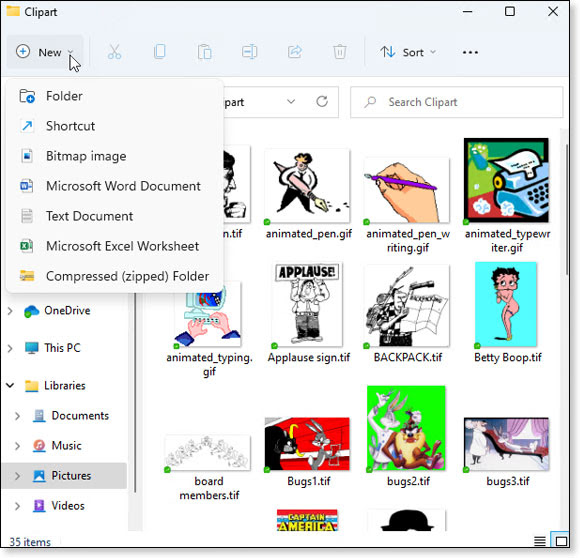Select the Betty Boop.tif thumbnail
Screen dimensions: 580x558
[507, 312]
